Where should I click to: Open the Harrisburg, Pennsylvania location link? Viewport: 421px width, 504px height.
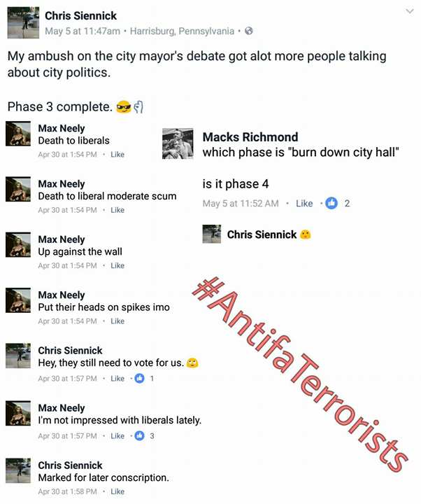coord(182,31)
